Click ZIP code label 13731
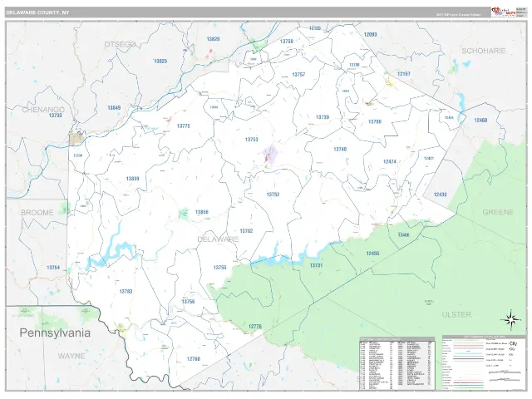The image size is (532, 399). [316, 265]
